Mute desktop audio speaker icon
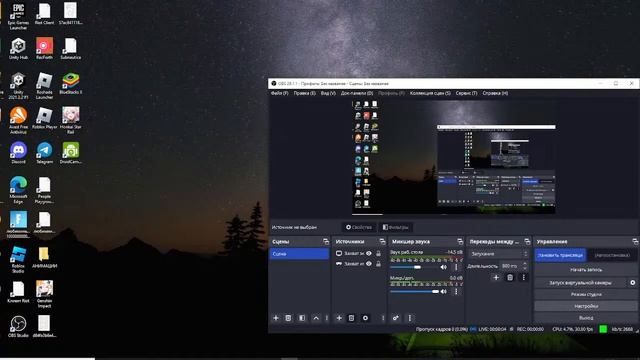Image resolution: width=640 pixels, height=360 pixels. coord(444,267)
